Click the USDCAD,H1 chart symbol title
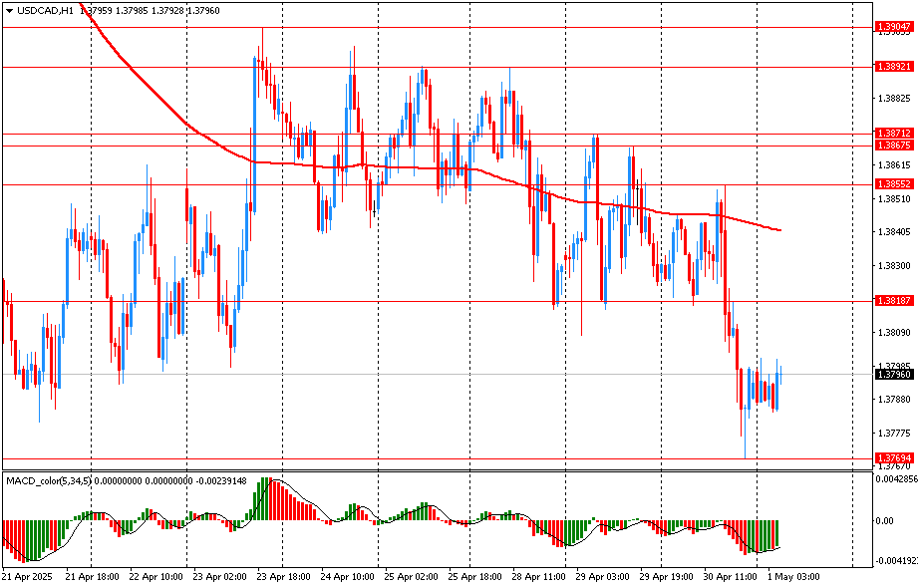The height and width of the screenshot is (588, 918). coord(46,10)
